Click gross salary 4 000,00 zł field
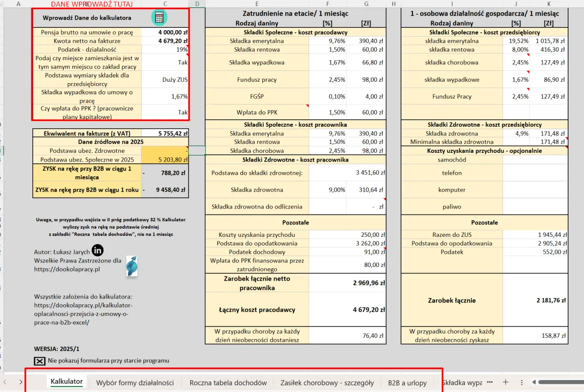The width and height of the screenshot is (584, 392). coord(165,32)
